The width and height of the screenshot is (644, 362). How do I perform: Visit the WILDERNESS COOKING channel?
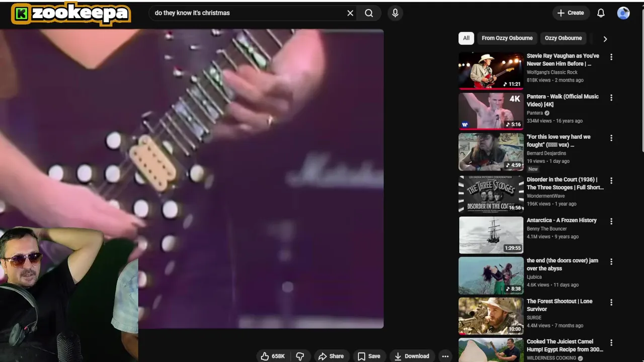[551, 358]
